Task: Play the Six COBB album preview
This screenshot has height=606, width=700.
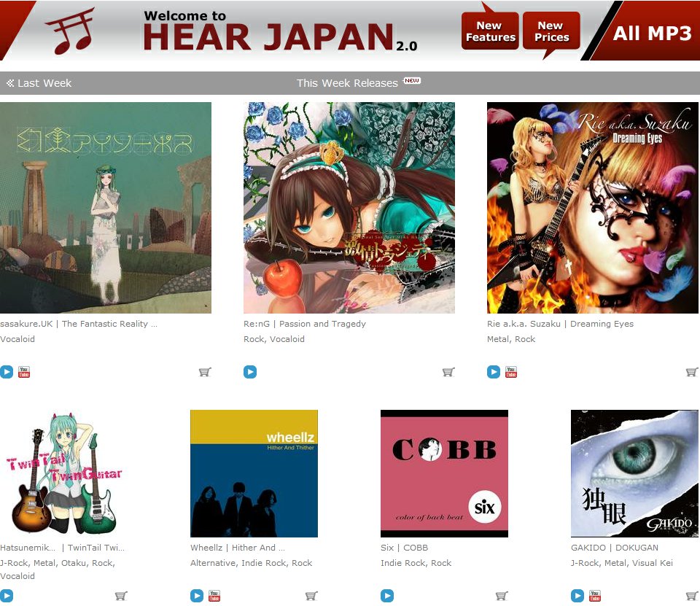Action: (x=387, y=596)
